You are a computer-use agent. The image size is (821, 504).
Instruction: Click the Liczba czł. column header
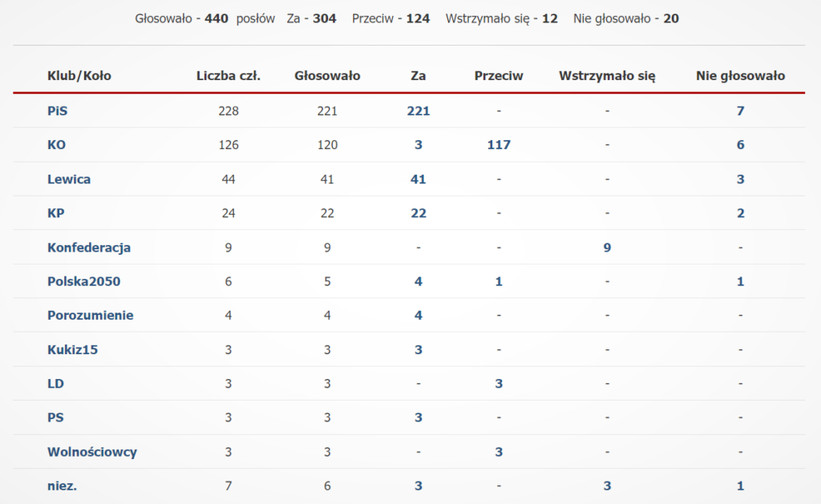(229, 76)
